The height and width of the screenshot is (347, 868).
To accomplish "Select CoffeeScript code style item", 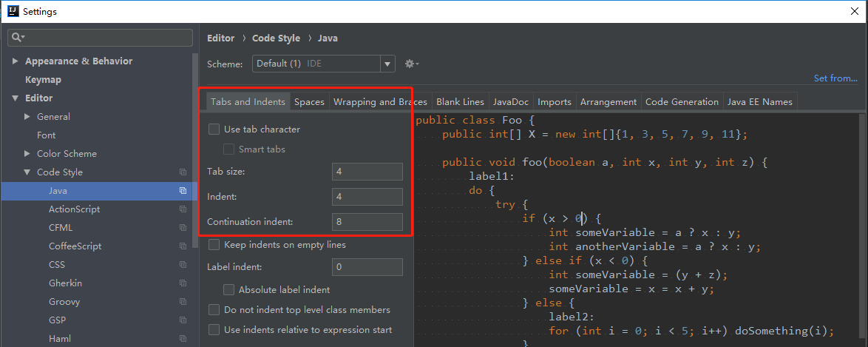I will click(x=75, y=246).
